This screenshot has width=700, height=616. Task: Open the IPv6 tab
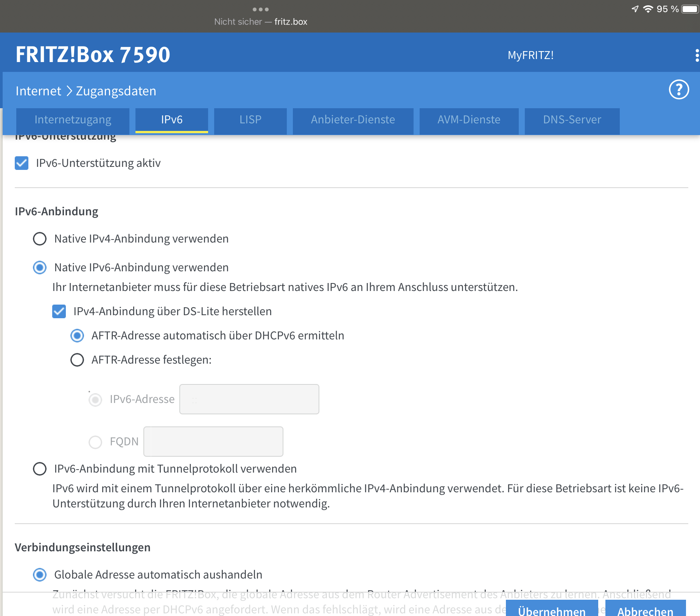click(x=172, y=121)
